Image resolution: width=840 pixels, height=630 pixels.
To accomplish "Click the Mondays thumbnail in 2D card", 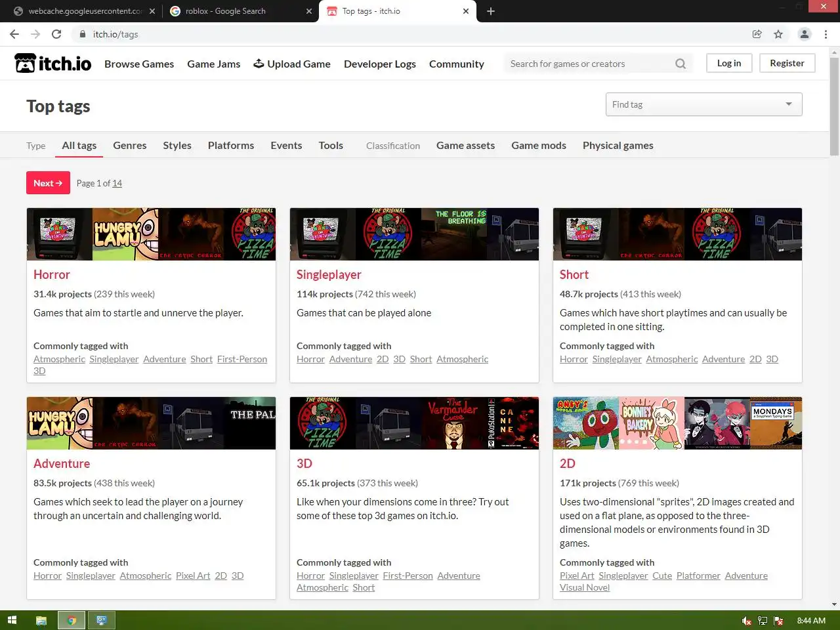I will [776, 423].
